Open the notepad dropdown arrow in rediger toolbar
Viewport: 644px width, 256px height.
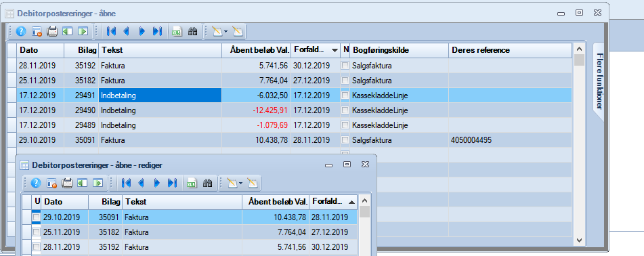click(x=240, y=183)
